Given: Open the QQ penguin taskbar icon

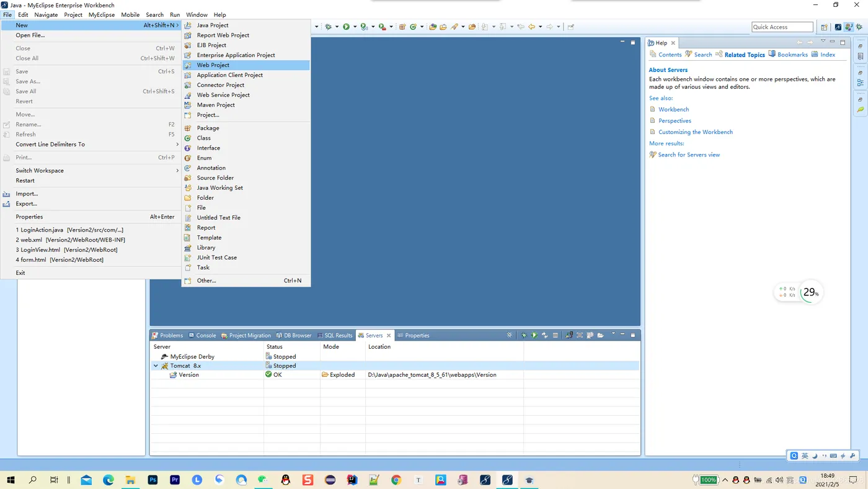Looking at the screenshot, I should coord(285,480).
